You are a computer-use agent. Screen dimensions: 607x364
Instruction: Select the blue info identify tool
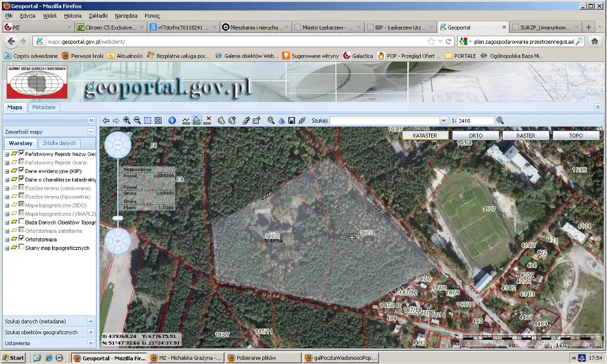tap(172, 120)
